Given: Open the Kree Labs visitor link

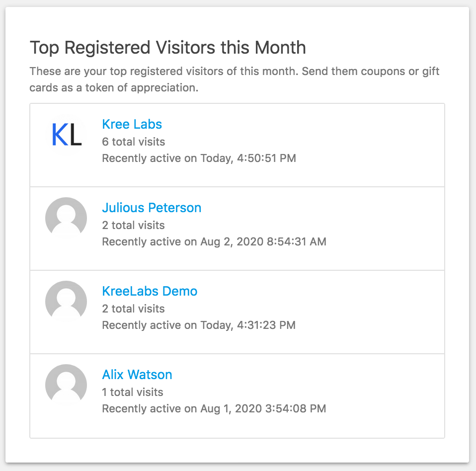Looking at the screenshot, I should [x=132, y=124].
